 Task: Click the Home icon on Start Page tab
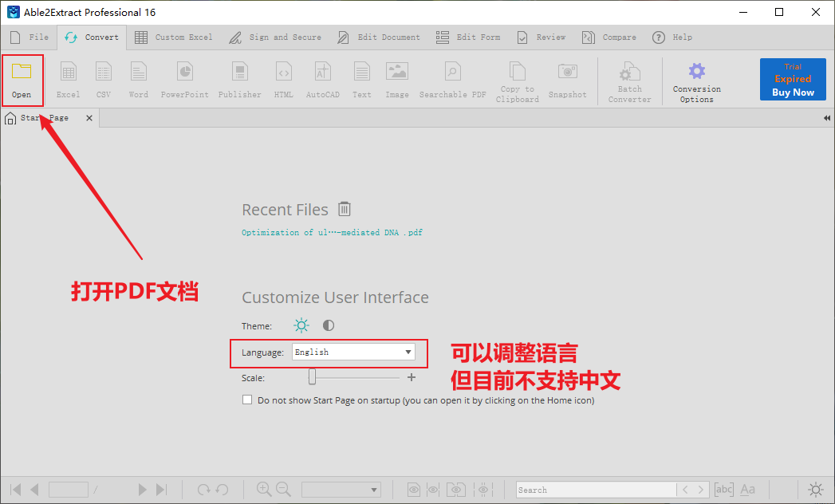click(x=10, y=118)
